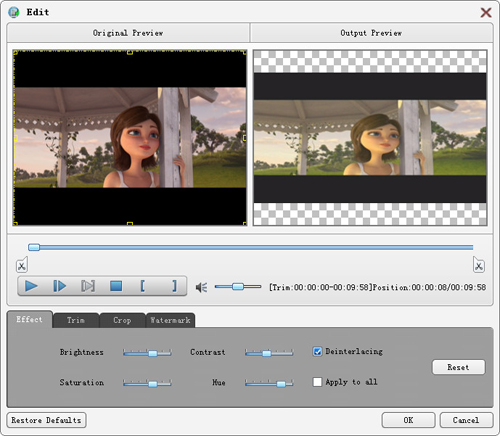Open the Effect tab
Screen dimensions: 500x436
tap(29, 319)
